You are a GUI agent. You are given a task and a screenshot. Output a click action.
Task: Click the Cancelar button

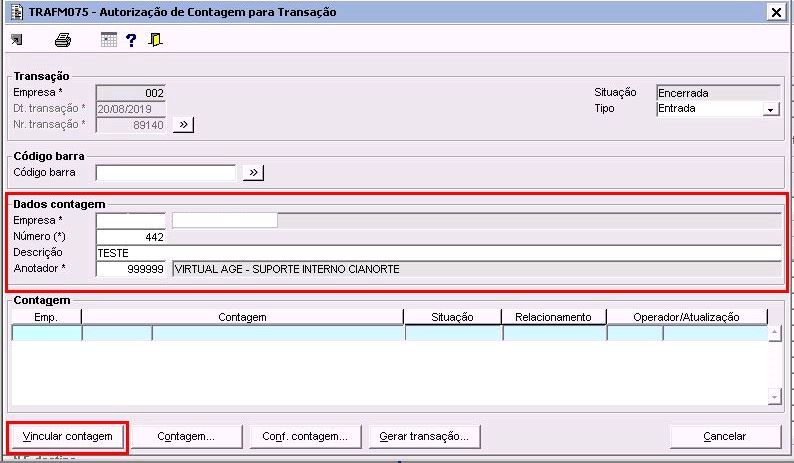(725, 436)
